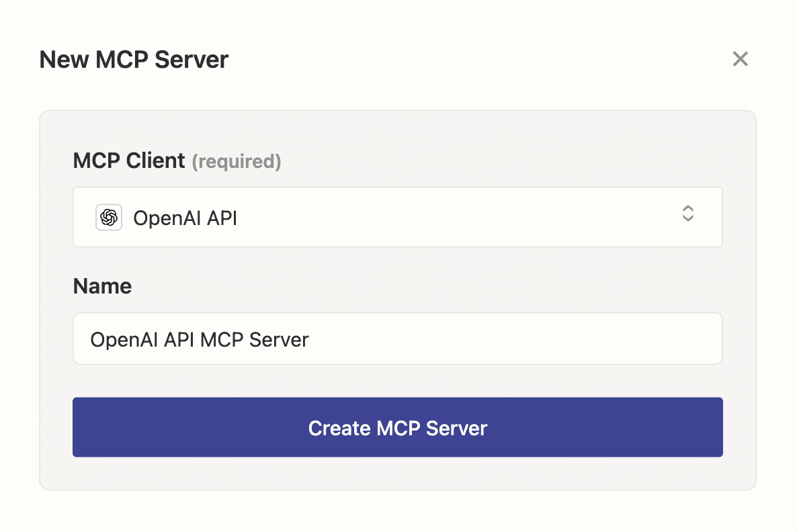Click the X icon to dismiss the dialog
This screenshot has width=797, height=532.
pos(740,59)
